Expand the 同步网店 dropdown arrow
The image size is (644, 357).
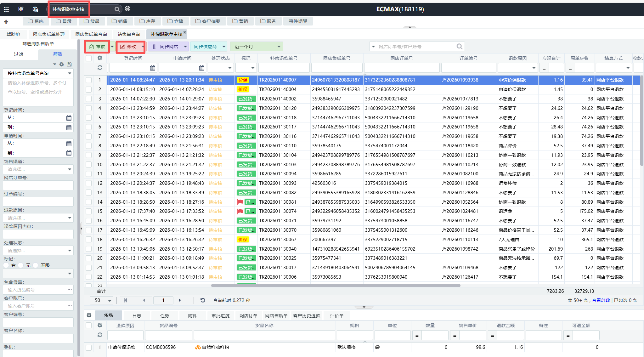(185, 47)
